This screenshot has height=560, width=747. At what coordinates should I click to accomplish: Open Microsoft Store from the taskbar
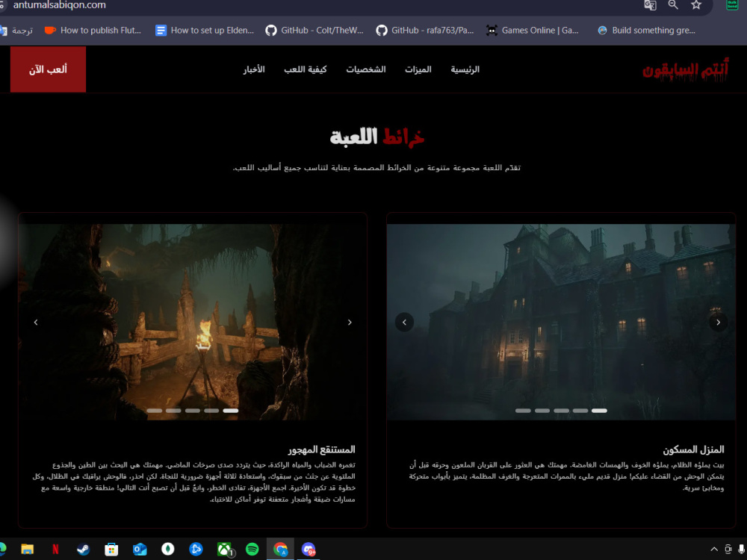pos(111,549)
